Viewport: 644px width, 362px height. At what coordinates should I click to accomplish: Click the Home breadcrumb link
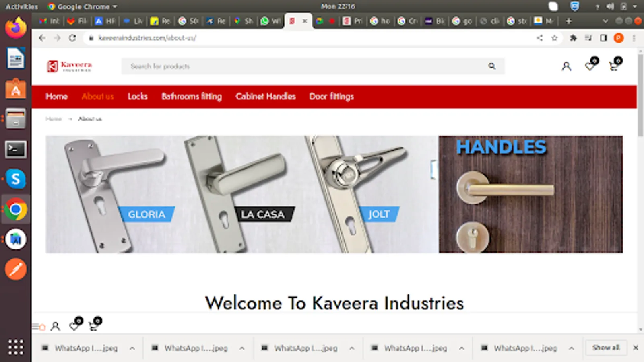coord(54,119)
